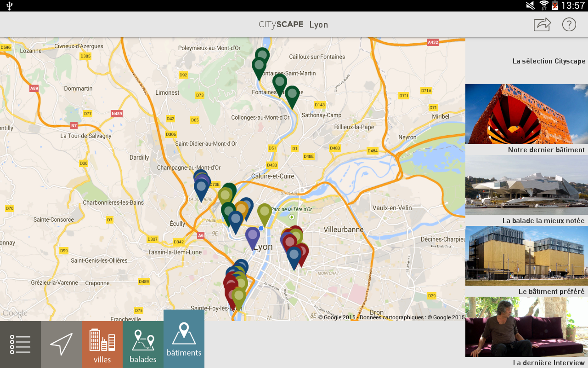The height and width of the screenshot is (368, 588).
Task: Click the Écully map label
Action: 177,224
